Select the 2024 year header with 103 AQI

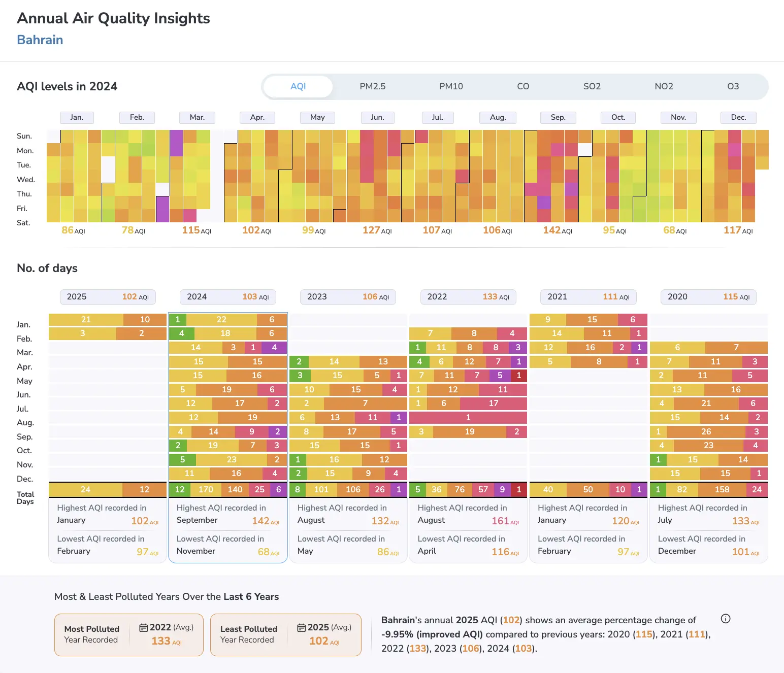coord(228,297)
